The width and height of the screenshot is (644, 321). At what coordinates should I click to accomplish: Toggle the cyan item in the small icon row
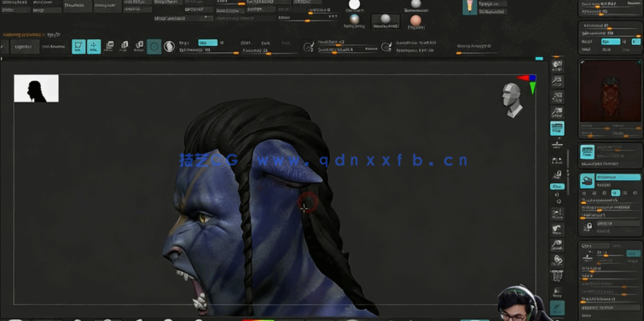616,193
